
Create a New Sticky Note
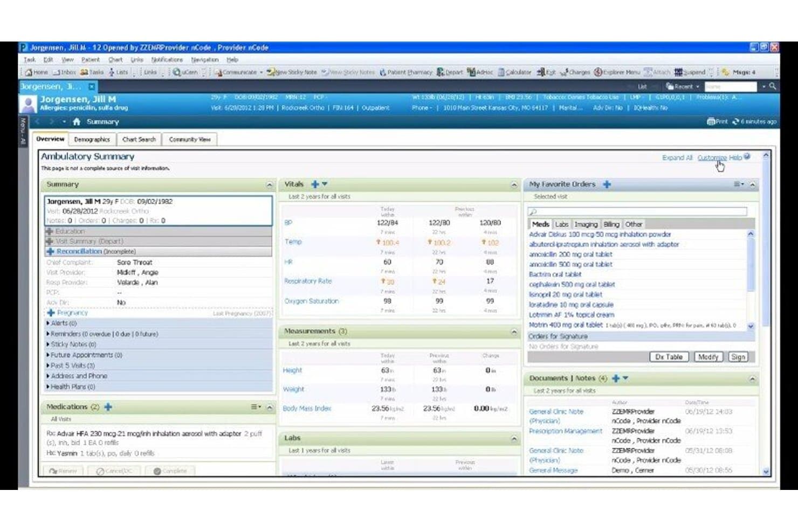click(x=292, y=72)
